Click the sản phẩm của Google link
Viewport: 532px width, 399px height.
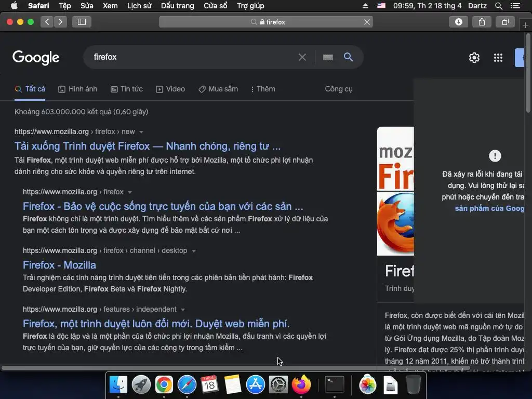tap(489, 208)
